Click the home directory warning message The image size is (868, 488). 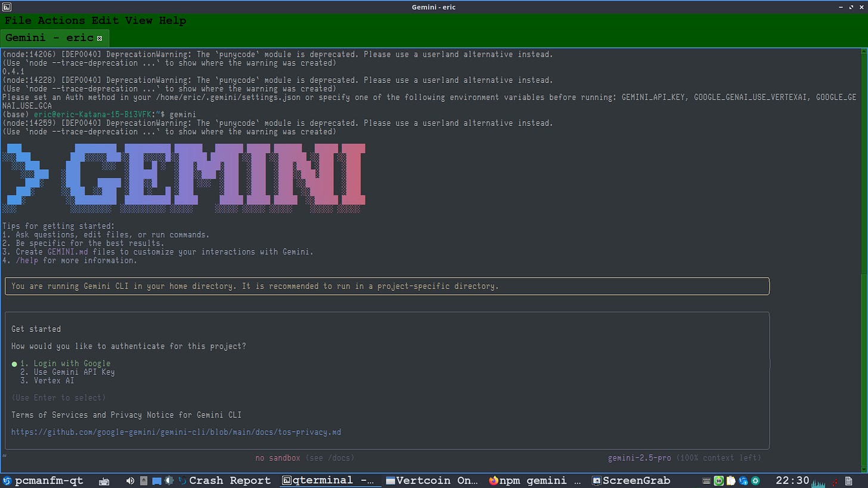pyautogui.click(x=255, y=286)
